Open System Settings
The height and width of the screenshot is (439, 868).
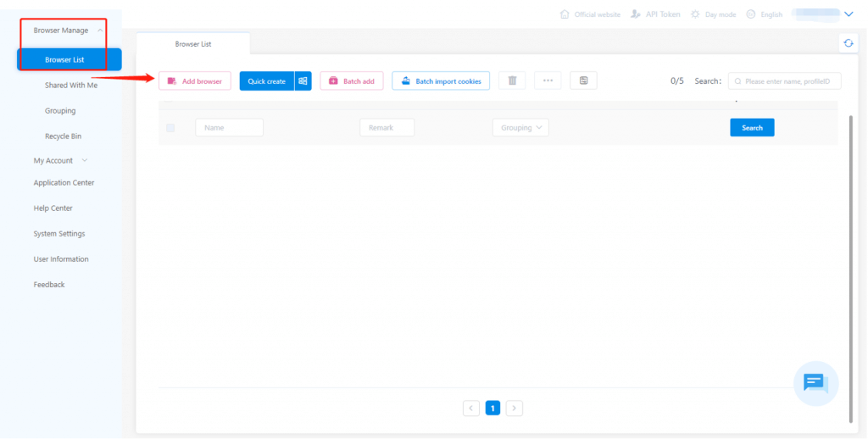[x=59, y=234]
